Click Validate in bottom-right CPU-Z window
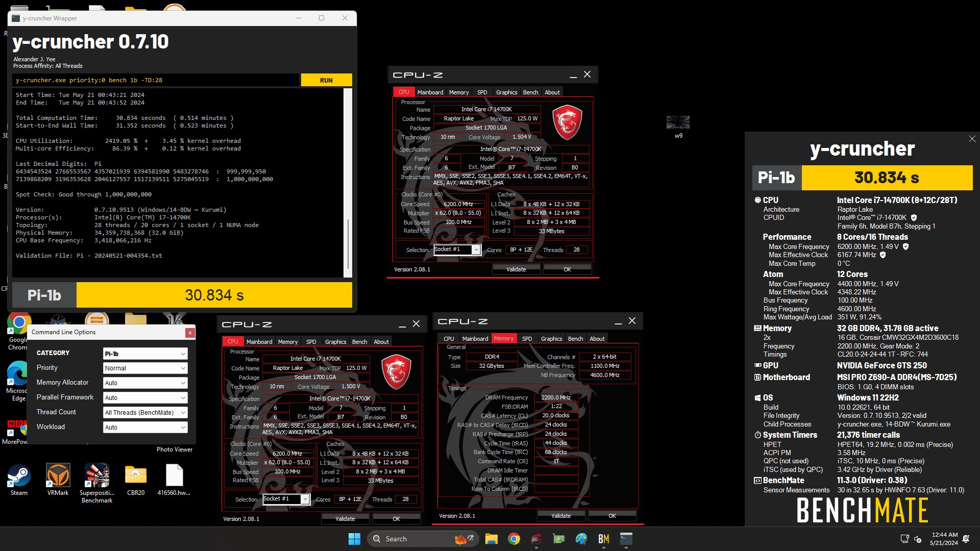Image resolution: width=980 pixels, height=551 pixels. click(x=561, y=516)
